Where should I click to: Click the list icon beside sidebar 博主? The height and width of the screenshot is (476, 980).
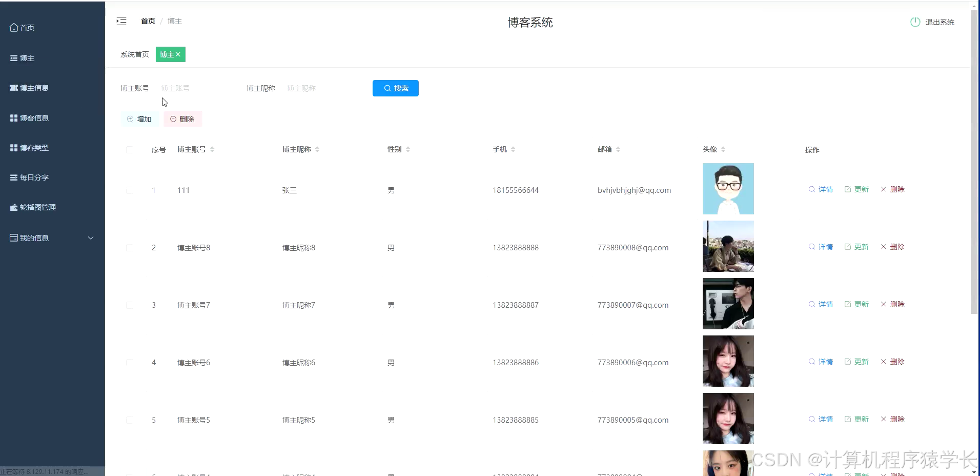14,58
